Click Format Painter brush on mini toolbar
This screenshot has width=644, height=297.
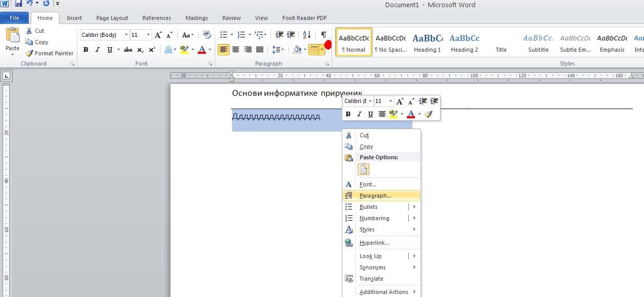(x=429, y=114)
